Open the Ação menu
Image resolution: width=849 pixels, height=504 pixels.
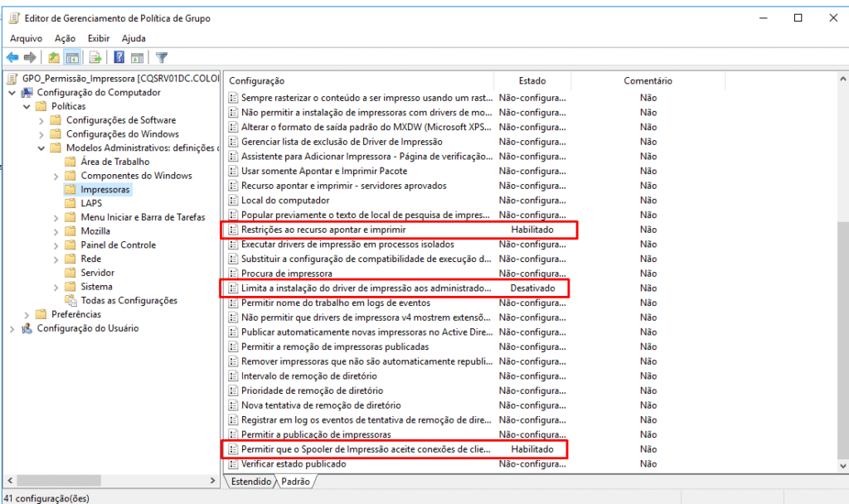tap(65, 38)
